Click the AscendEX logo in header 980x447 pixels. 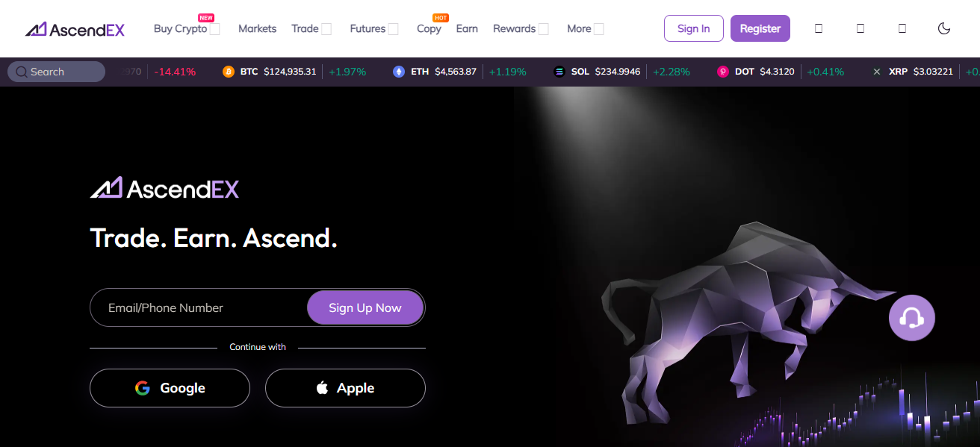click(75, 29)
